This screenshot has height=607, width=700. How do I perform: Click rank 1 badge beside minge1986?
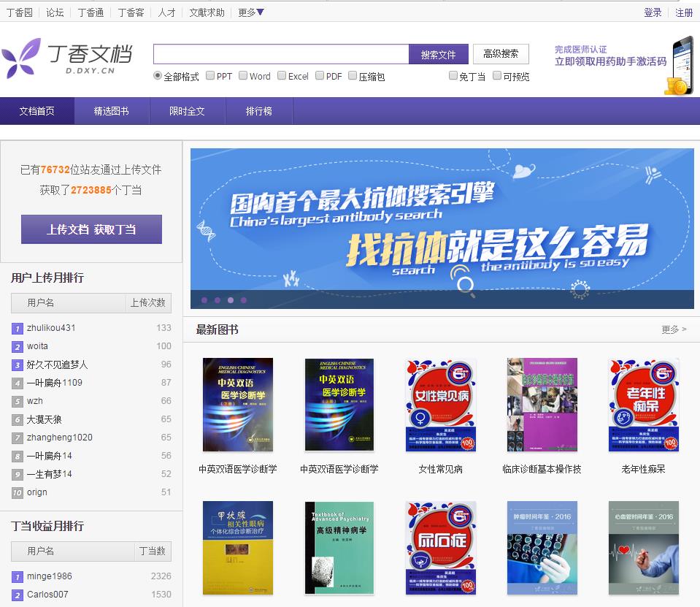click(17, 577)
